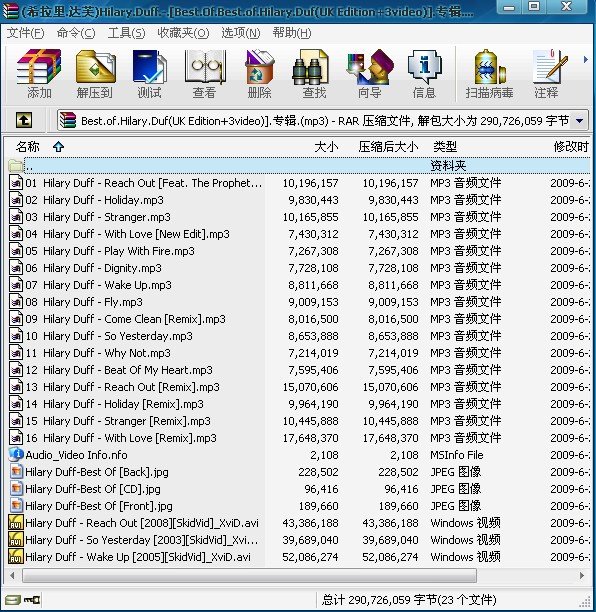Sort by the 名称 column header
Viewport: 596px width, 612px height.
point(27,147)
